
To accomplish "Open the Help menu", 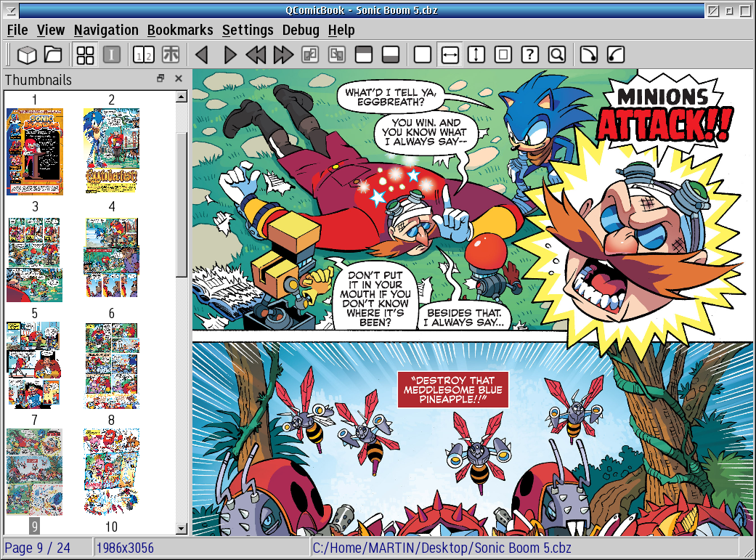I will coord(341,30).
